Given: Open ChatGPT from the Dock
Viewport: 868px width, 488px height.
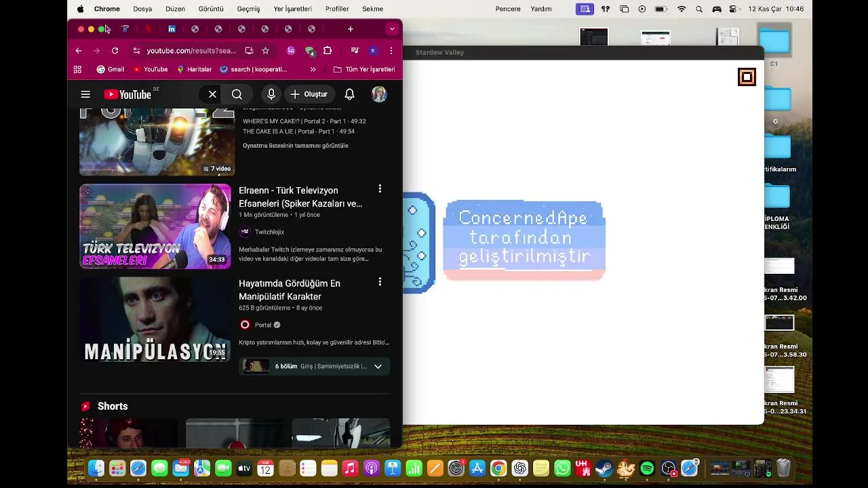Looking at the screenshot, I should point(520,468).
